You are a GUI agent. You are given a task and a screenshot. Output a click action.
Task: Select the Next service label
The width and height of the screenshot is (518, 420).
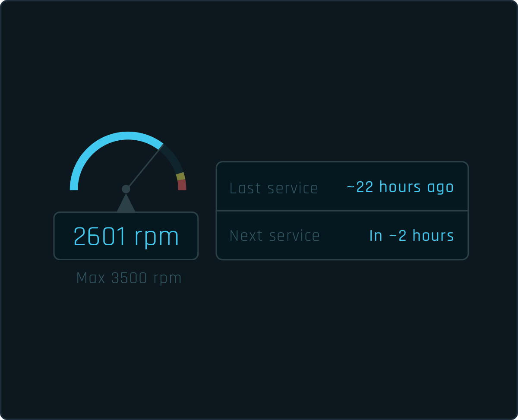click(275, 236)
